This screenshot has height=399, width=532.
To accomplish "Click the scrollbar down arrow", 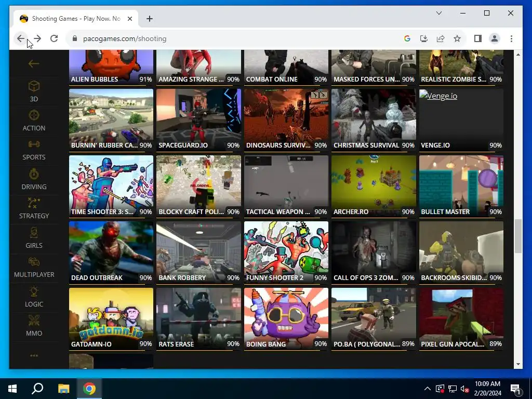I will 518,364.
